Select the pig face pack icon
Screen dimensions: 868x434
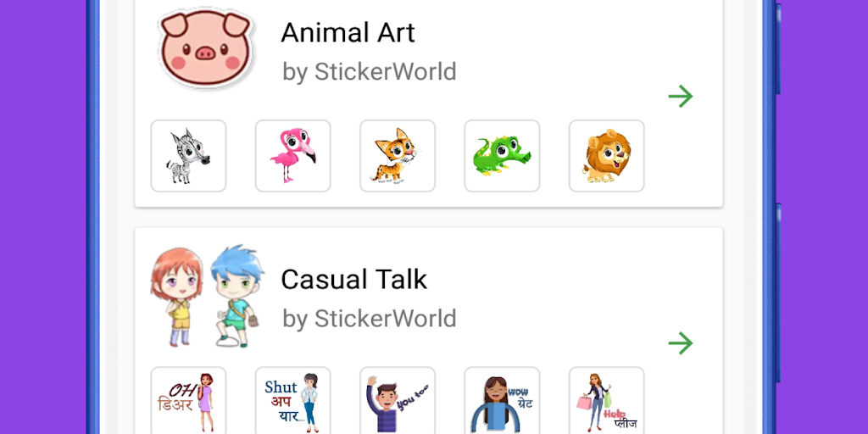[205, 48]
